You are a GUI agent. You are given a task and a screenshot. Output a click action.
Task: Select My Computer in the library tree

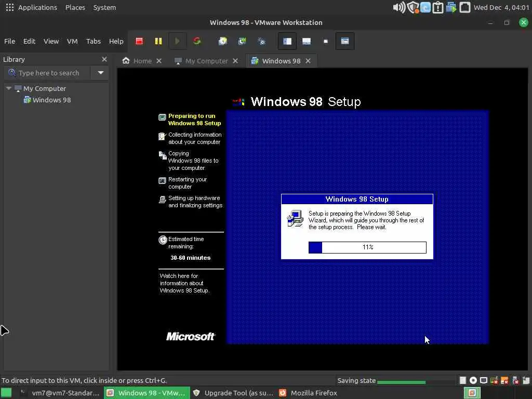[45, 88]
